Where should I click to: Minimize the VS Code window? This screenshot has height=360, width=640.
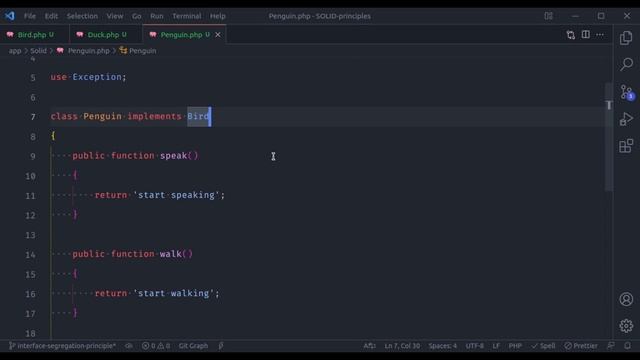(575, 16)
